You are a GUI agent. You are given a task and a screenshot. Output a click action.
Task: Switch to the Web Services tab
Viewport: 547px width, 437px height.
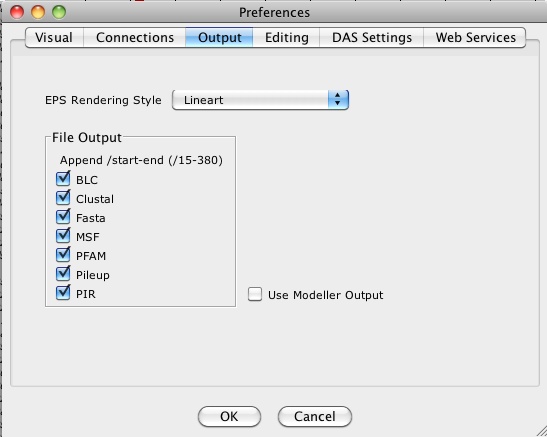pyautogui.click(x=475, y=38)
